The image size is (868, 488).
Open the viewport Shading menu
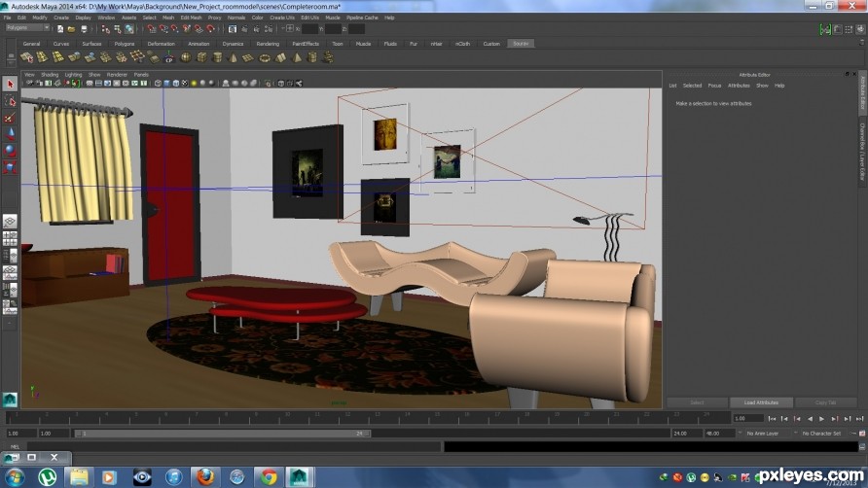(x=50, y=75)
